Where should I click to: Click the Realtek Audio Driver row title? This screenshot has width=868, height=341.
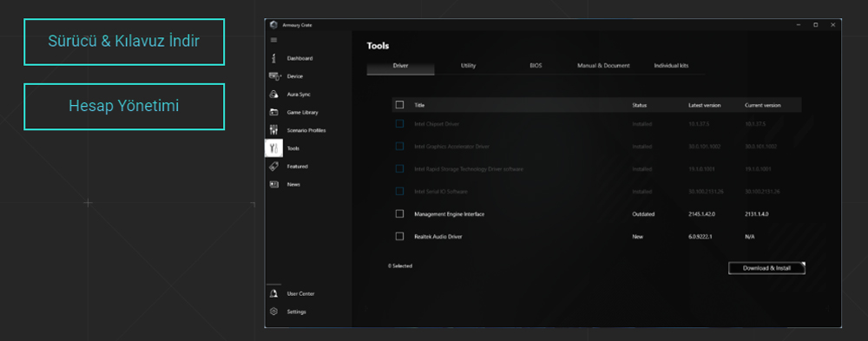coord(437,237)
